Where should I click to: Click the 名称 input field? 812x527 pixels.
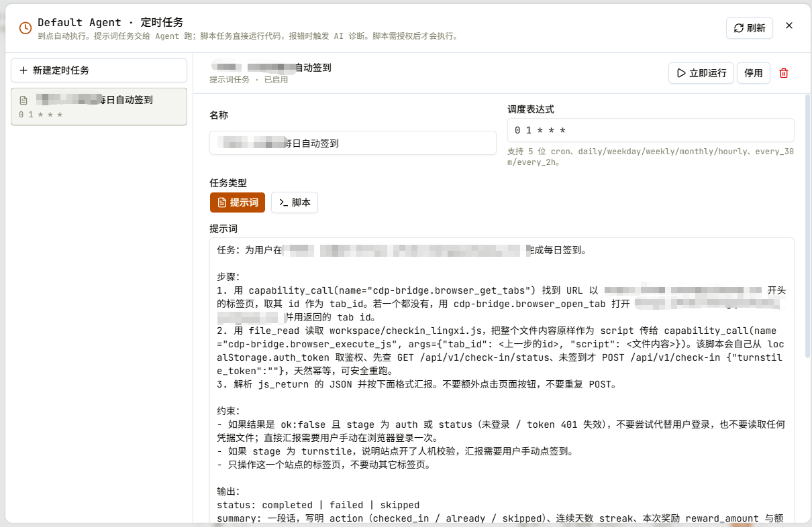tap(352, 143)
